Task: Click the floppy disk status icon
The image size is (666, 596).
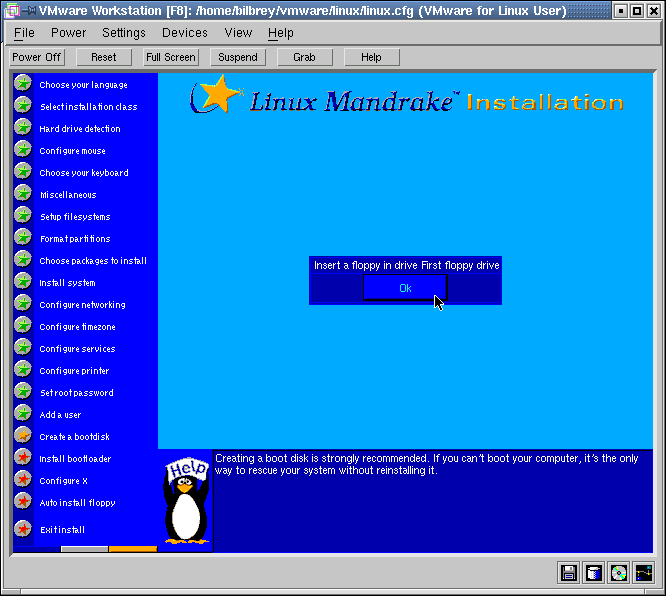Action: (569, 573)
